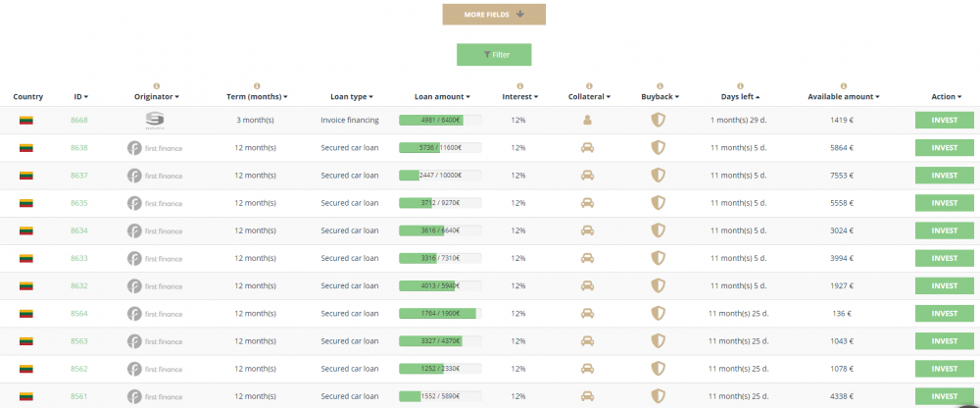The width and height of the screenshot is (980, 408).
Task: Click the originator logo in the 8668 row
Action: [155, 121]
